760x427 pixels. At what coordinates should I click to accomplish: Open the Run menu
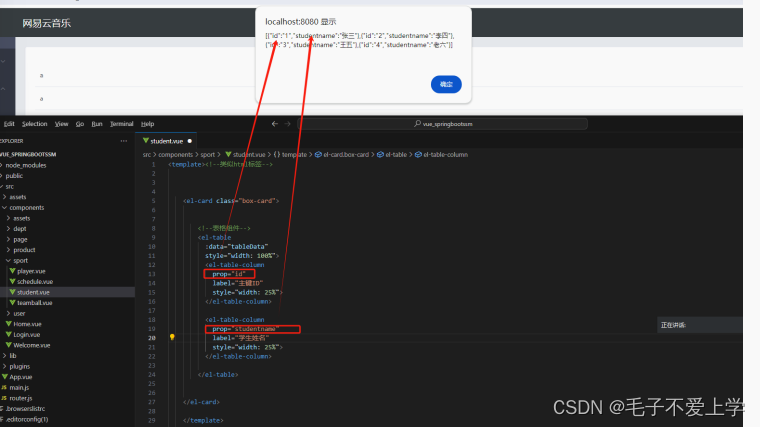coord(97,124)
